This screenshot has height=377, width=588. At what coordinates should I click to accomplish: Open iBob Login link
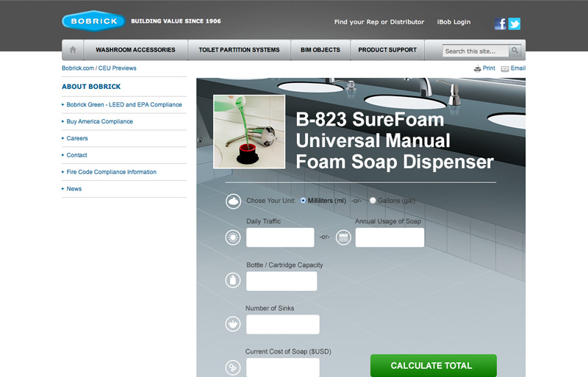pyautogui.click(x=453, y=22)
